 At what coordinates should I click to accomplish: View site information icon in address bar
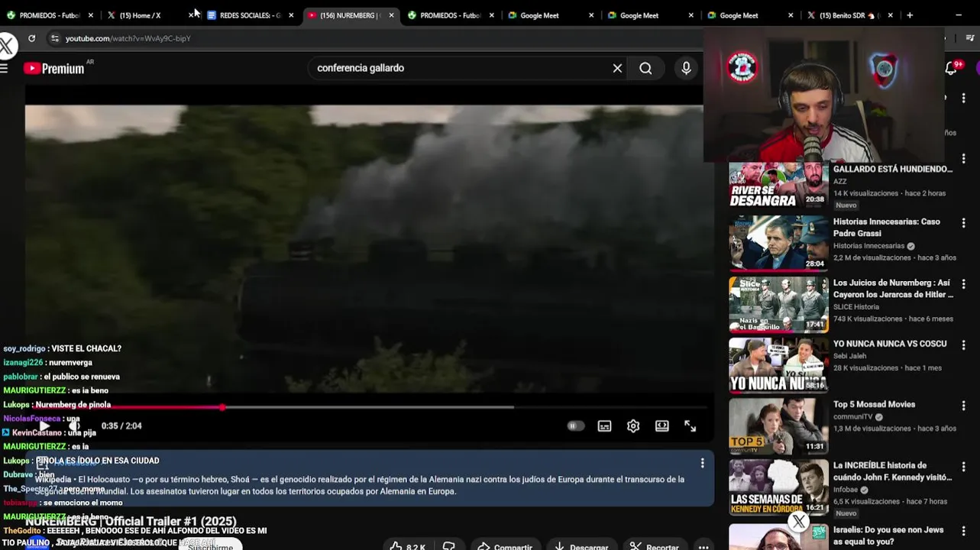(x=54, y=38)
